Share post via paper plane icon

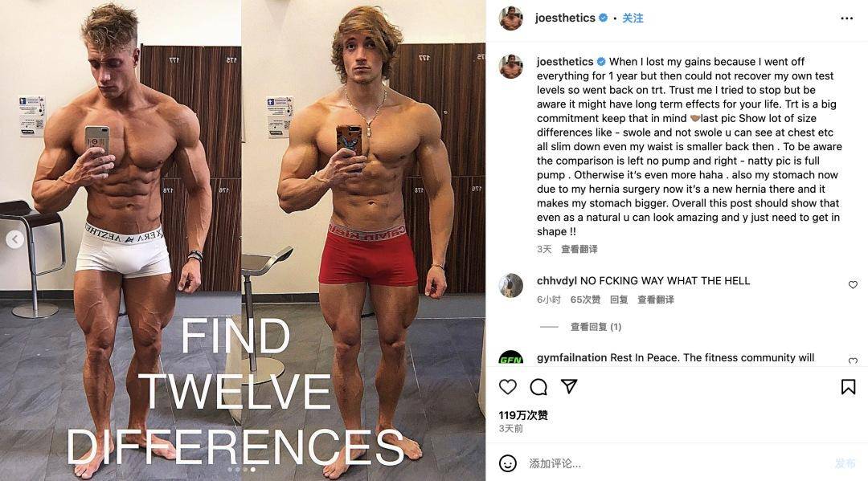[x=569, y=386]
